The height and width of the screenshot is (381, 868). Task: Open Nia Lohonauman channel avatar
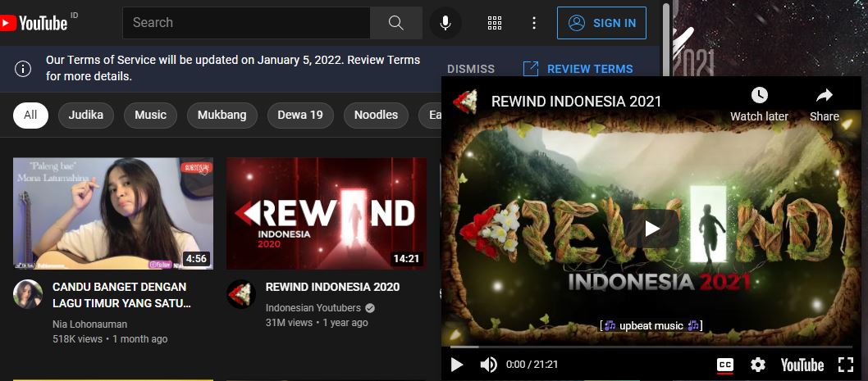coord(28,294)
